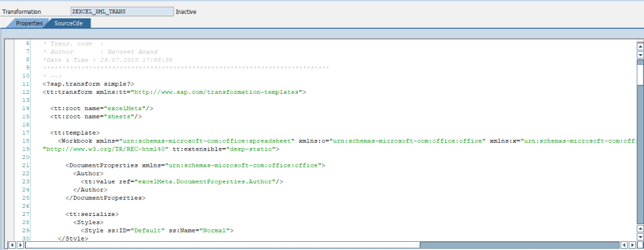Click the scroll-right arrow under the vertical scrollbar

click(x=632, y=245)
